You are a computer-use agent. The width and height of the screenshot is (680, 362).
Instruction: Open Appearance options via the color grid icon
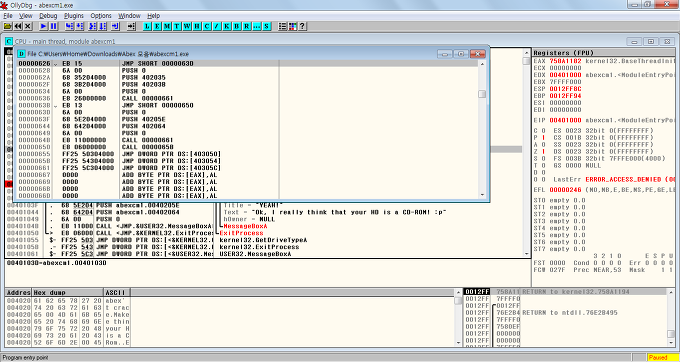click(x=293, y=26)
